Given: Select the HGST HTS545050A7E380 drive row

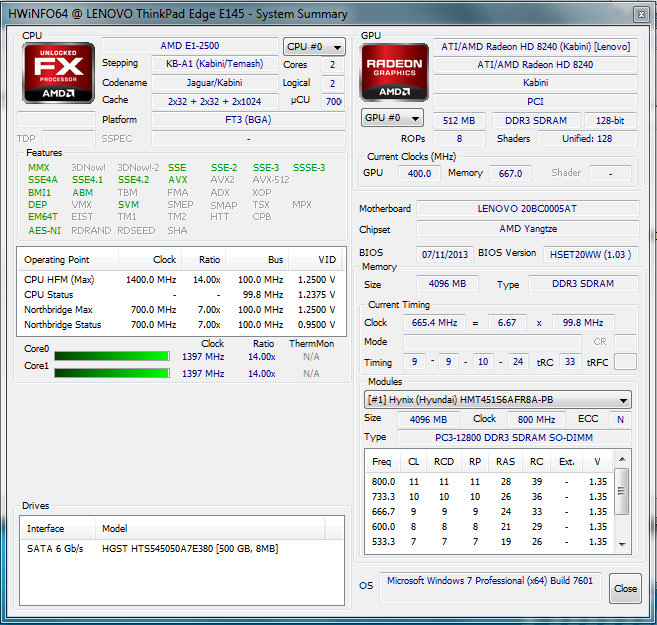Looking at the screenshot, I should (182, 549).
